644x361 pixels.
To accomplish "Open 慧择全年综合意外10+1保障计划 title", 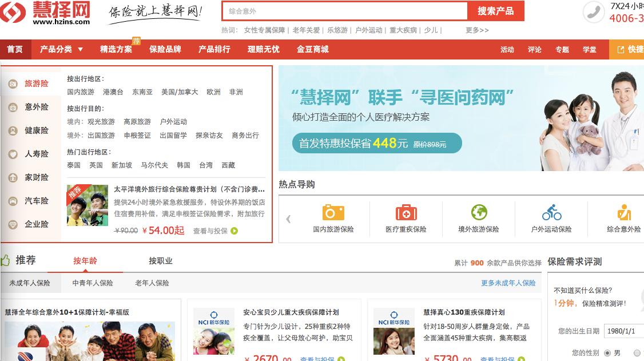I will click(x=67, y=312).
